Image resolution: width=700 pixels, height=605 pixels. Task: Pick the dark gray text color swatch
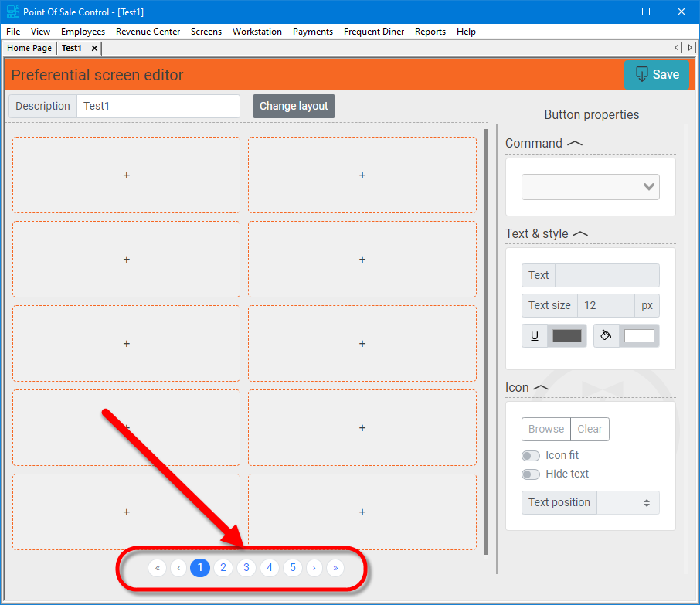567,336
